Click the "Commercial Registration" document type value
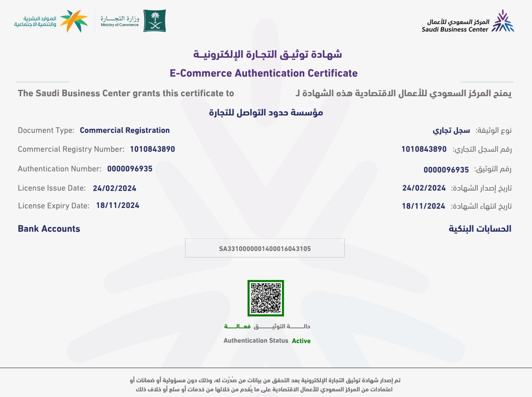The height and width of the screenshot is (397, 532). click(x=125, y=131)
